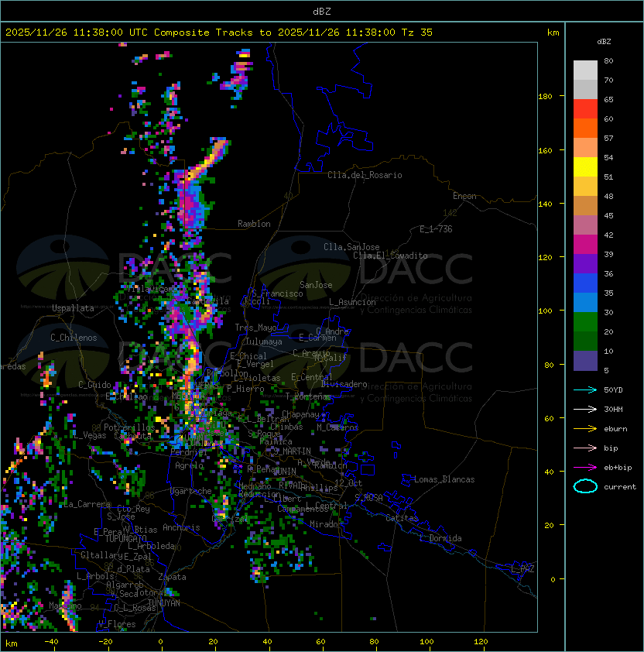
Task: Click the 'Lomas_Blancas' map label
Action: (444, 479)
